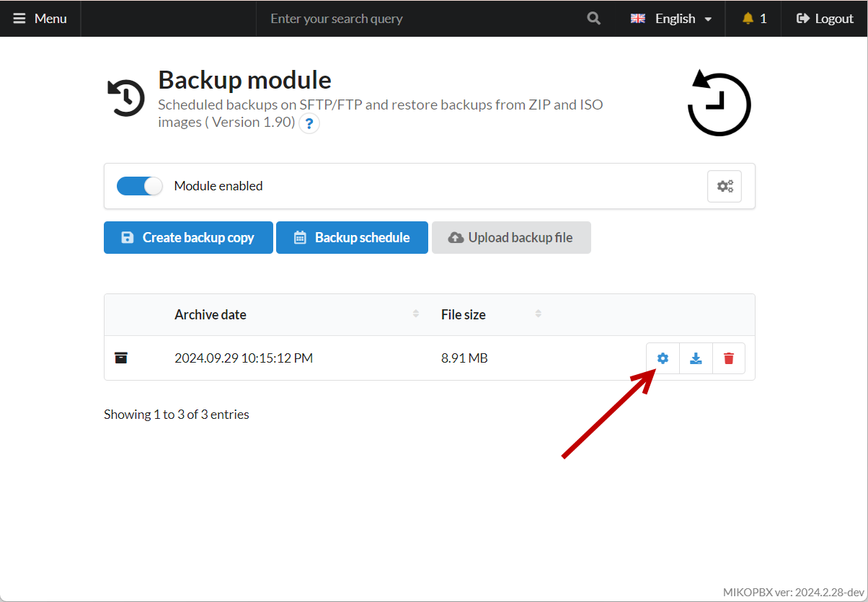Open notifications bell icon

tap(753, 19)
